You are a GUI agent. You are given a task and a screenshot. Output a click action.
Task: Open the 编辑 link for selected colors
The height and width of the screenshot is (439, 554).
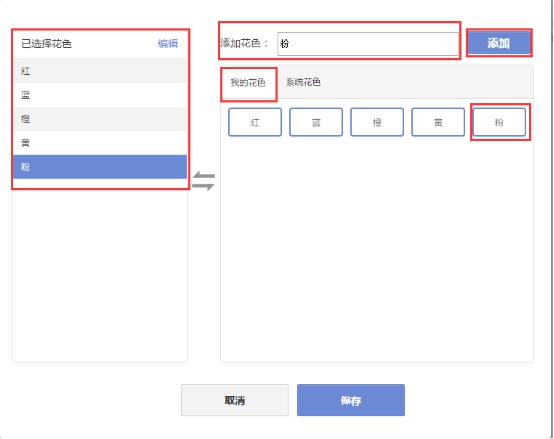(x=168, y=44)
